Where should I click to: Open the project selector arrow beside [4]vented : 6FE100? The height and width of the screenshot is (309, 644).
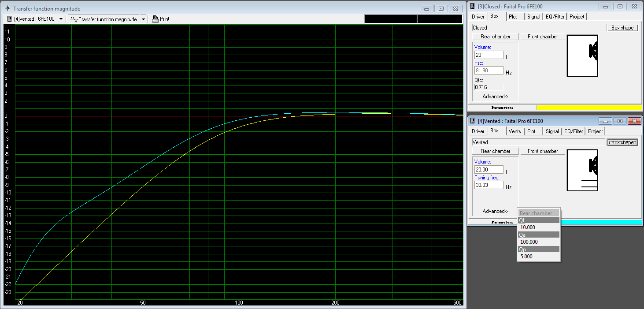61,19
